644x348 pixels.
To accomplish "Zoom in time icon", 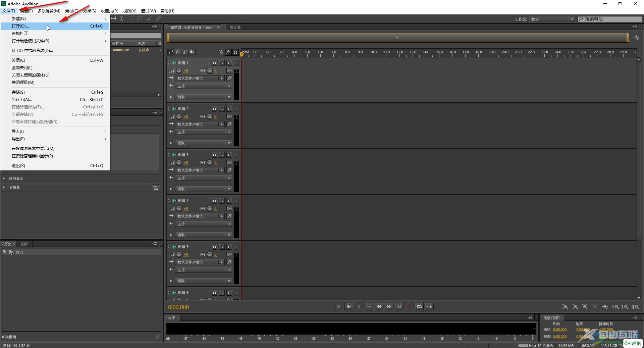I will click(585, 307).
